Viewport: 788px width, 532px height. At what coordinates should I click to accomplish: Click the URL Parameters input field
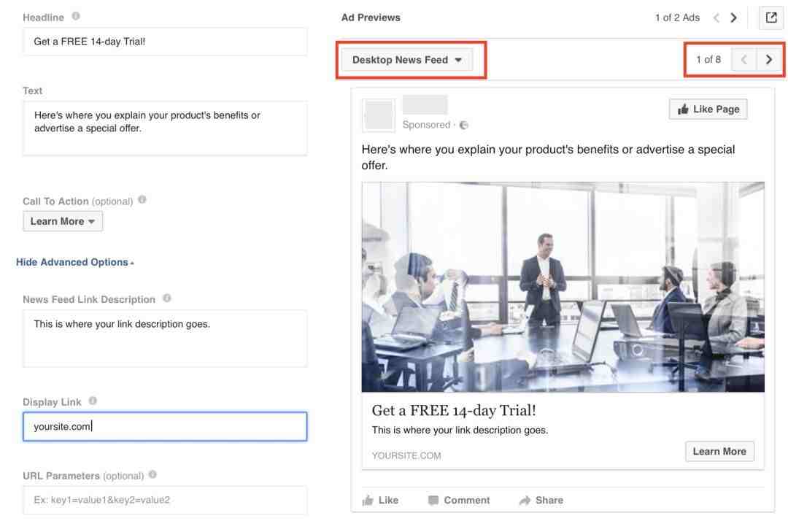point(165,500)
